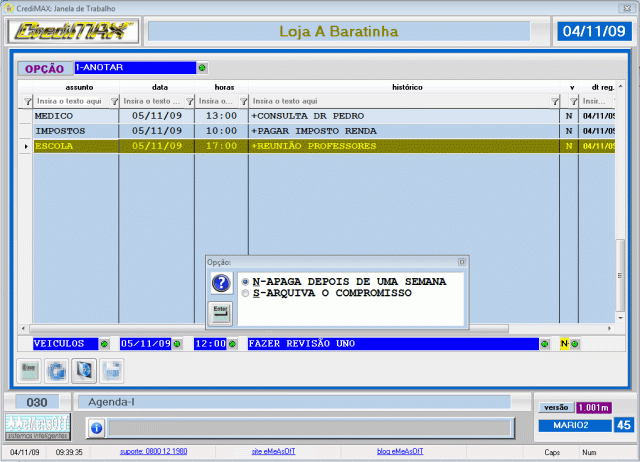Click green button next to OPÇÃO 1-ANOTAR field
The width and height of the screenshot is (640, 462).
(202, 68)
